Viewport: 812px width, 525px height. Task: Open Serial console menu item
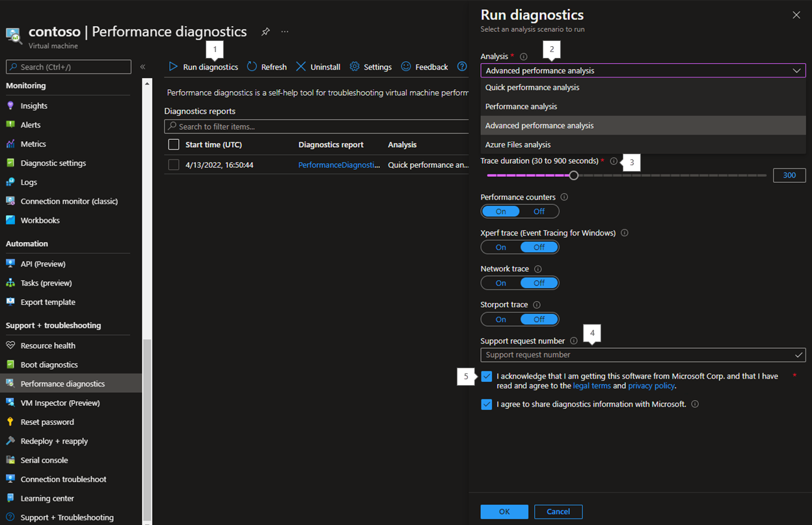point(44,461)
